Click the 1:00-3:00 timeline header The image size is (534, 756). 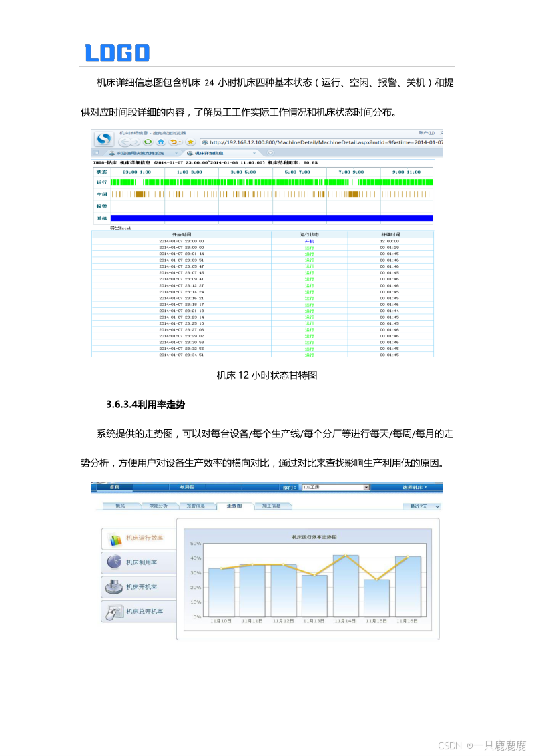coord(190,172)
